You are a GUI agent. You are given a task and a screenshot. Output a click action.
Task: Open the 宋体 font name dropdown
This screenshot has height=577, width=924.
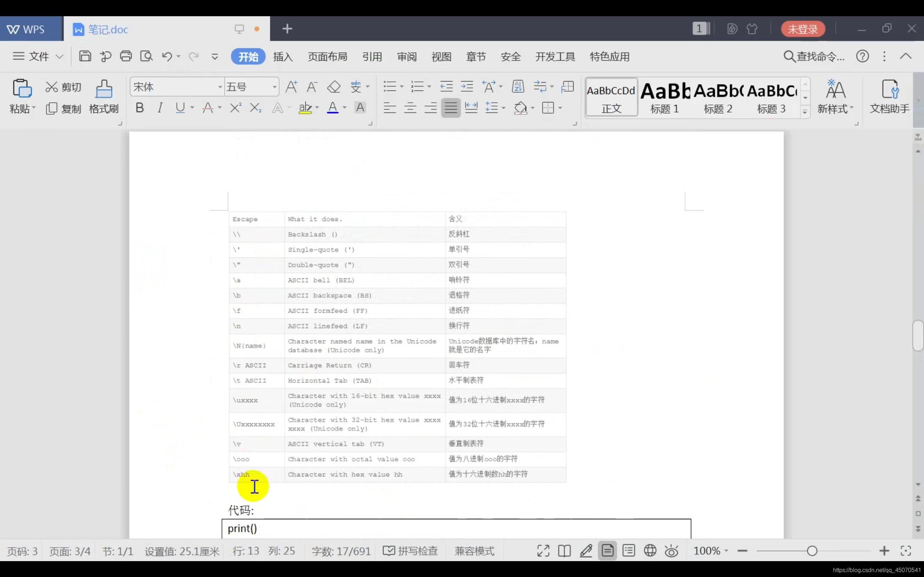(x=220, y=87)
